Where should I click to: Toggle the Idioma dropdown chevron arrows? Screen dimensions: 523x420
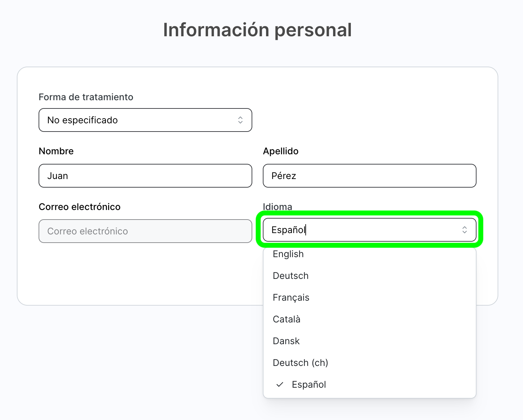pos(465,230)
